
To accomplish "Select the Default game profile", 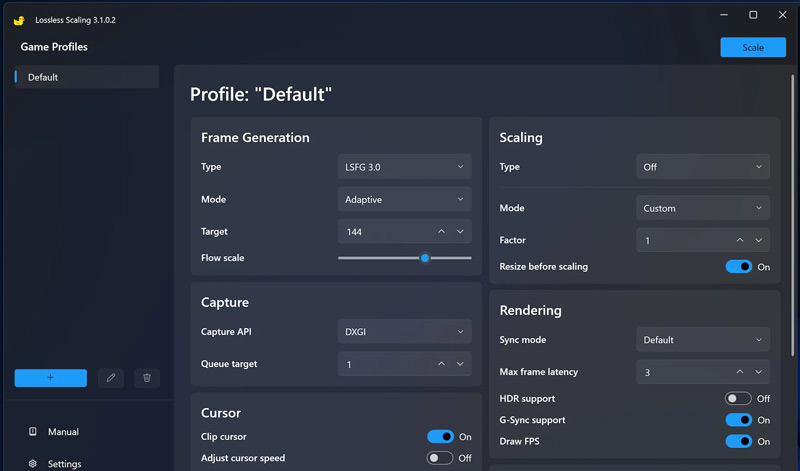I will pos(87,77).
